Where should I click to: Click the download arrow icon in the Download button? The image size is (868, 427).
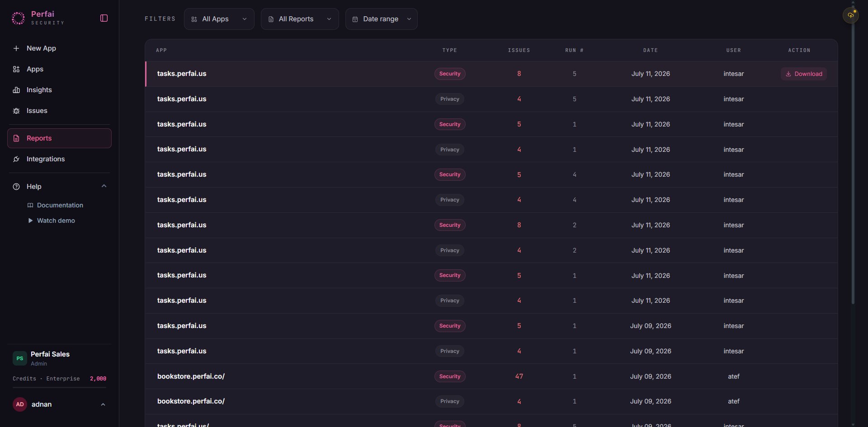click(788, 74)
